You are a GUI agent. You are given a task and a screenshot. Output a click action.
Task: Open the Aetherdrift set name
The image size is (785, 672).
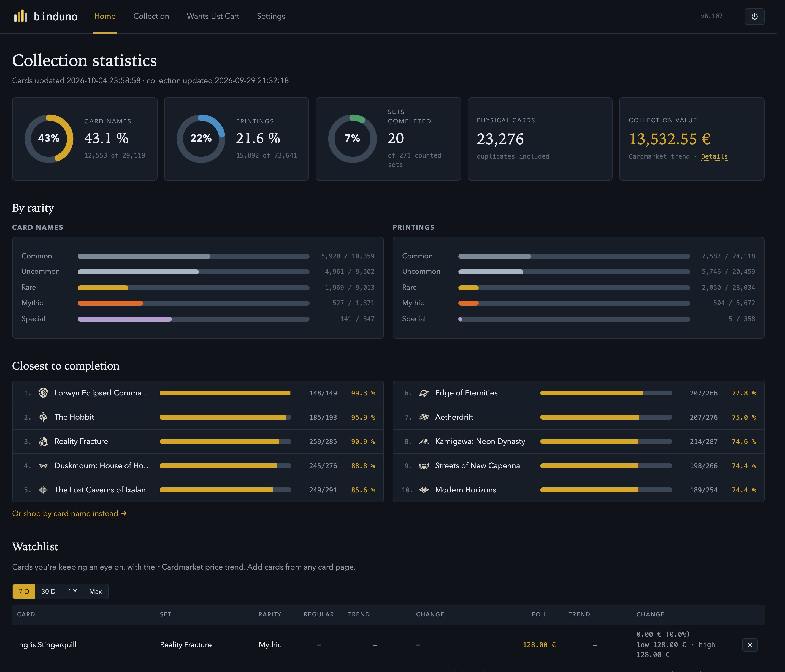(454, 417)
